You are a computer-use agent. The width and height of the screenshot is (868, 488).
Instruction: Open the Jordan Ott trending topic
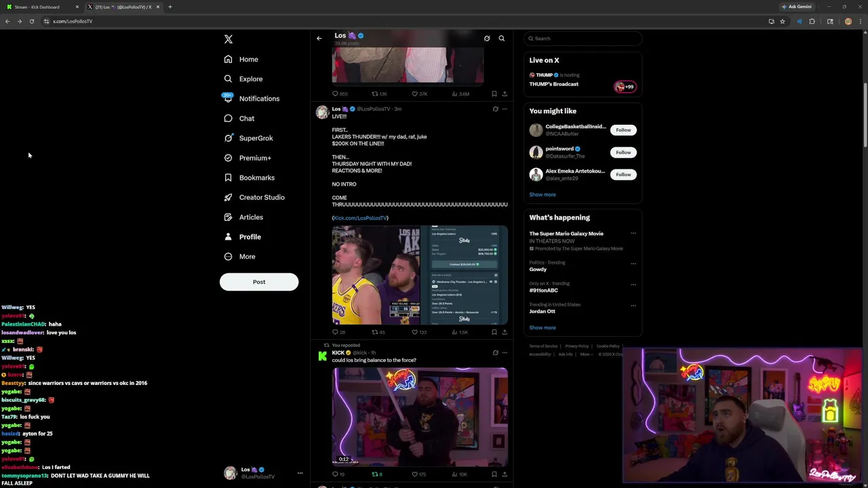542,312
